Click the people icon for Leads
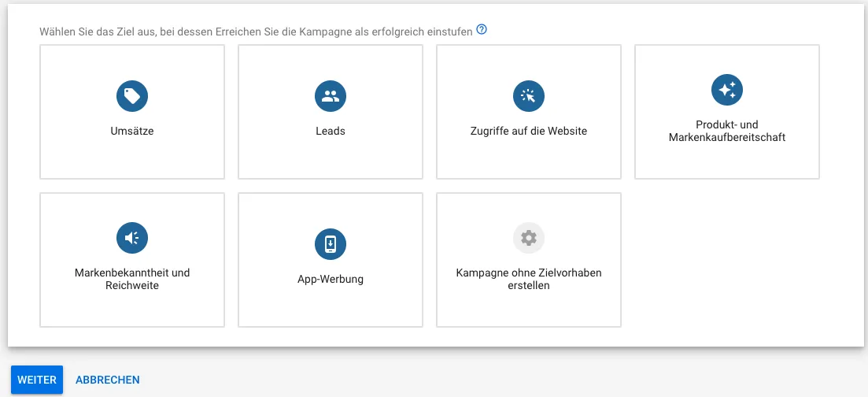Viewport: 868px width, 397px height. tap(331, 96)
